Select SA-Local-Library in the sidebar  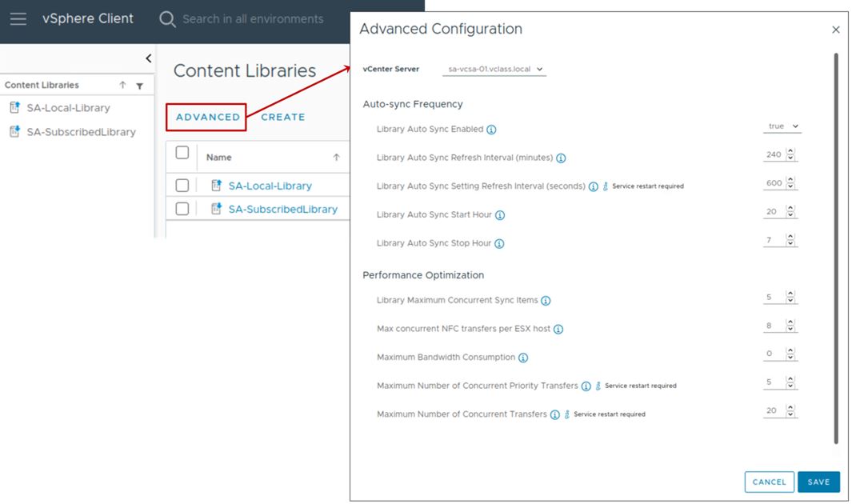[x=68, y=108]
